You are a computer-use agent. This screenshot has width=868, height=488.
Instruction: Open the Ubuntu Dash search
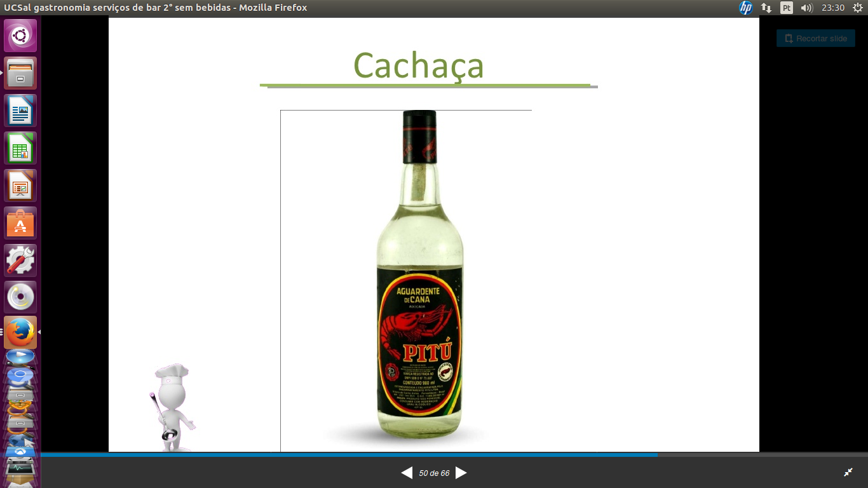click(x=20, y=36)
